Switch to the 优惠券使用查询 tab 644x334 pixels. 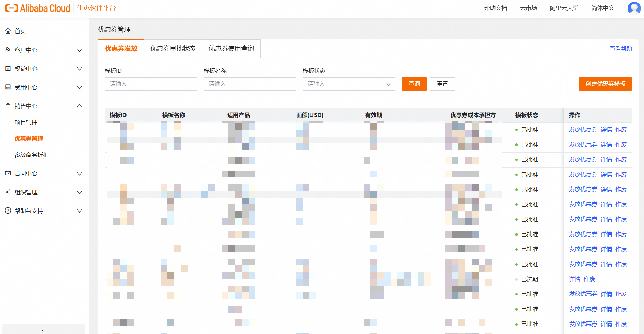coord(231,49)
